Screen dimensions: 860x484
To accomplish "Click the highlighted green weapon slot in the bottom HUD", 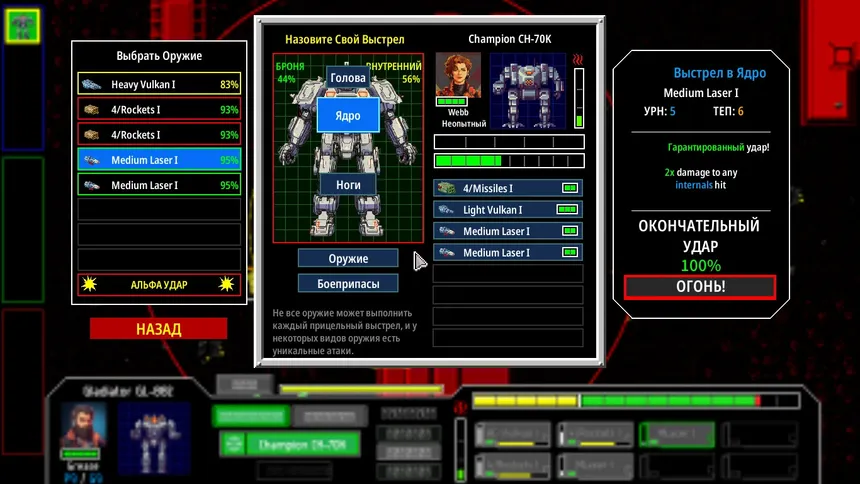I will 677,434.
